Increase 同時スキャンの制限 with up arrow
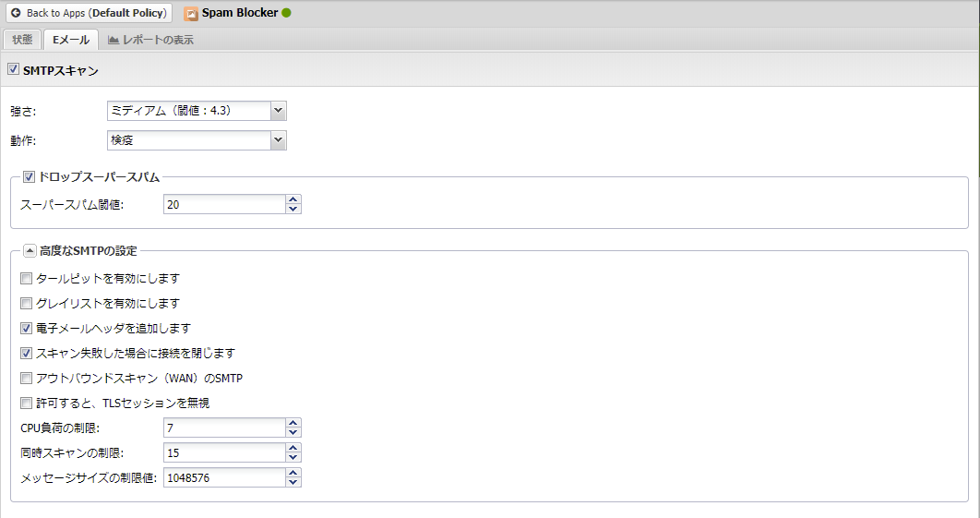The height and width of the screenshot is (518, 980). [293, 448]
